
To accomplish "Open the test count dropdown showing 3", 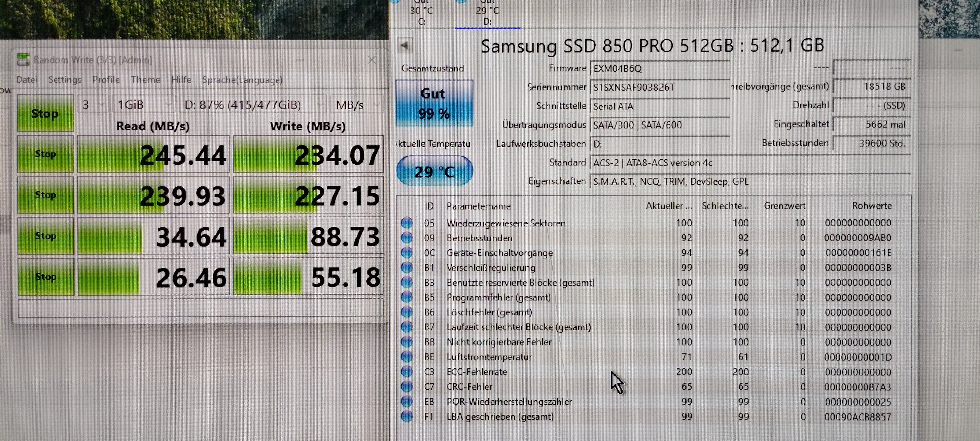I will coord(93,105).
